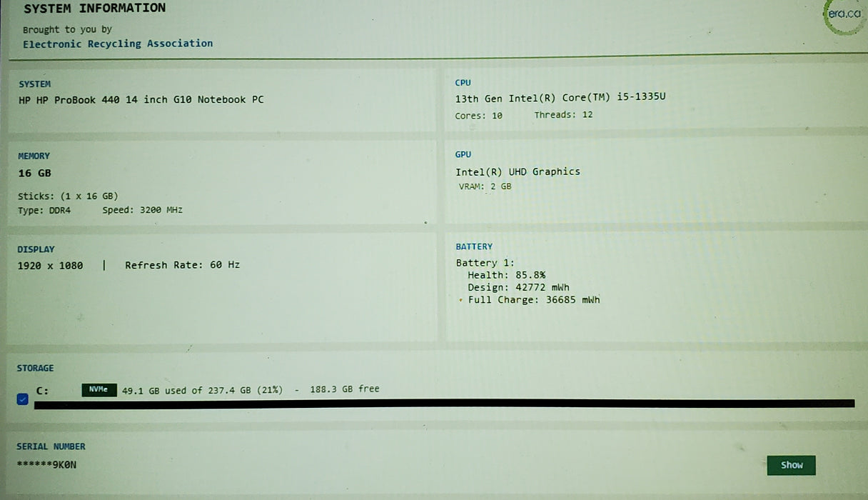
Task: Click the 188.3 GB free text
Action: (345, 389)
